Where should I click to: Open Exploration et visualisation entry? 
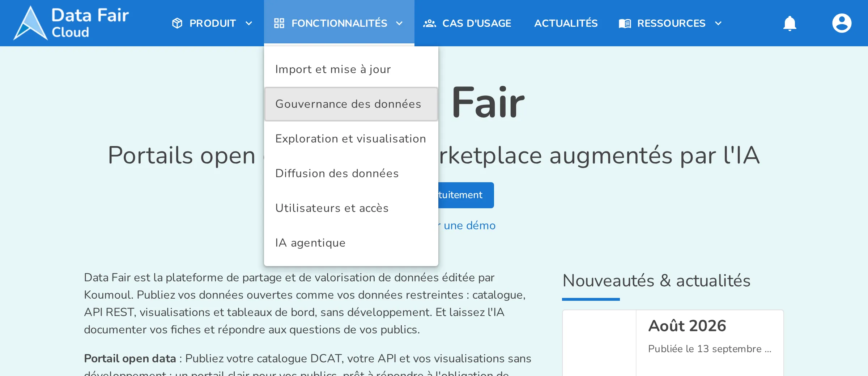pyautogui.click(x=351, y=139)
